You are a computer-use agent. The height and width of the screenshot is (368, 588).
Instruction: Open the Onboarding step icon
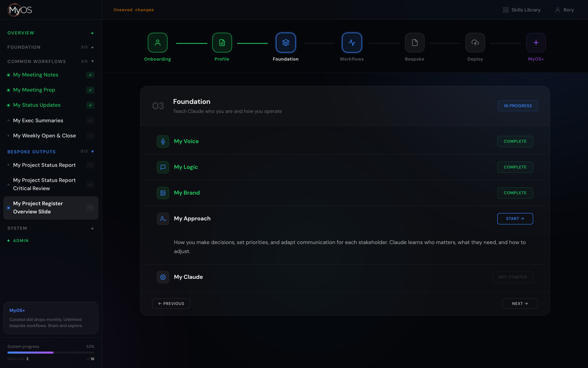pos(157,43)
